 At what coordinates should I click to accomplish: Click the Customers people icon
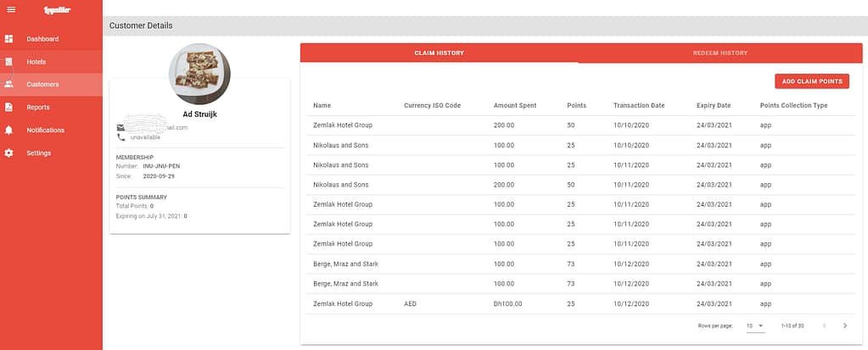9,85
